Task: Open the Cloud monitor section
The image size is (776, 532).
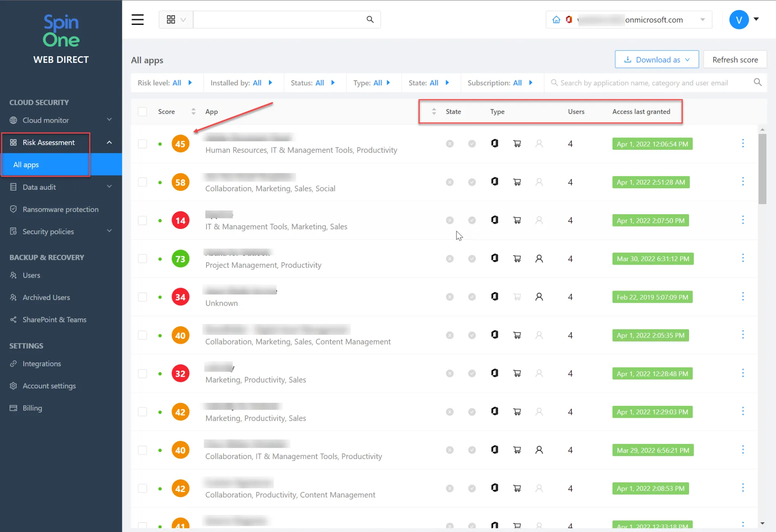Action: pos(45,120)
